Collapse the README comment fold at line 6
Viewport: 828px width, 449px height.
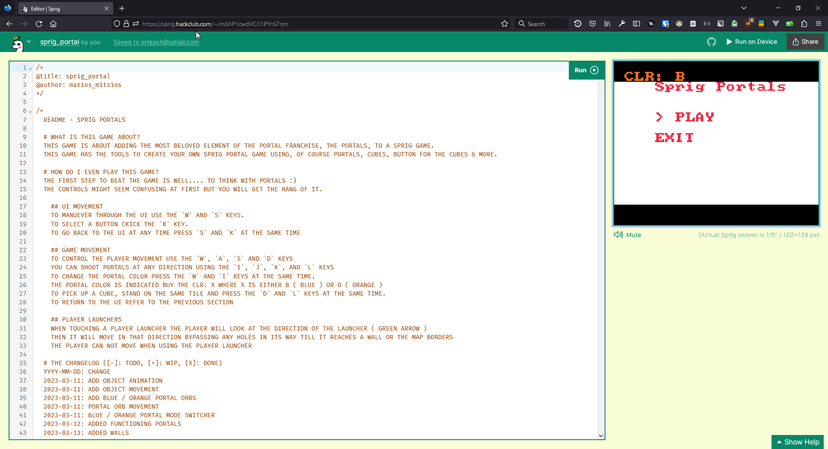tap(30, 111)
